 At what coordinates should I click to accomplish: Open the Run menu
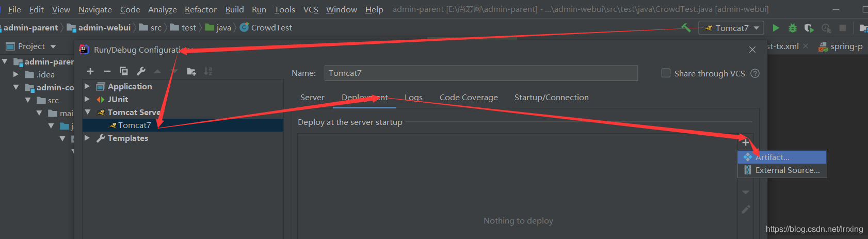tap(259, 9)
